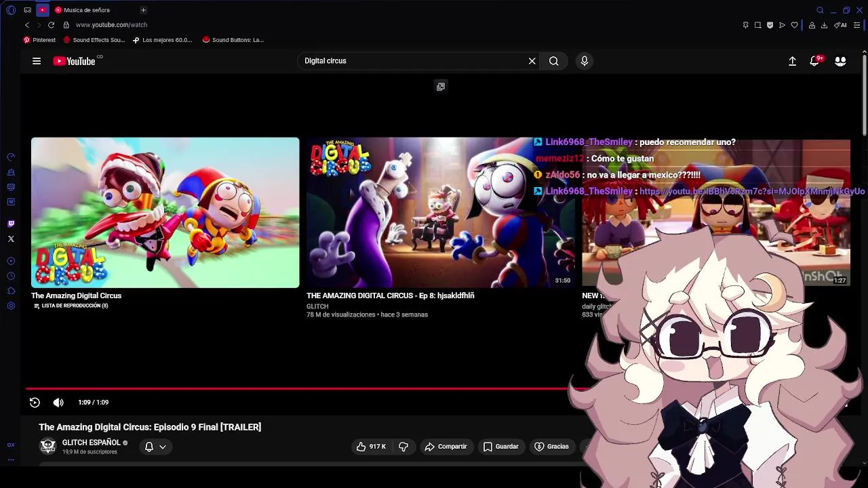
Task: Open browser downloads icon
Action: click(x=824, y=25)
